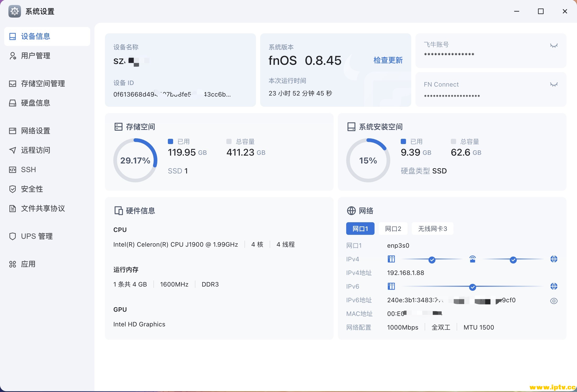This screenshot has width=577, height=392.
Task: Select 远程访问 sidebar entry
Action: [47, 150]
